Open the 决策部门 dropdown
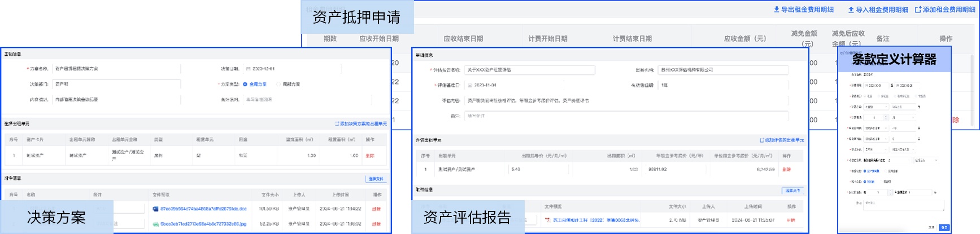980x234 pixels. pyautogui.click(x=116, y=84)
